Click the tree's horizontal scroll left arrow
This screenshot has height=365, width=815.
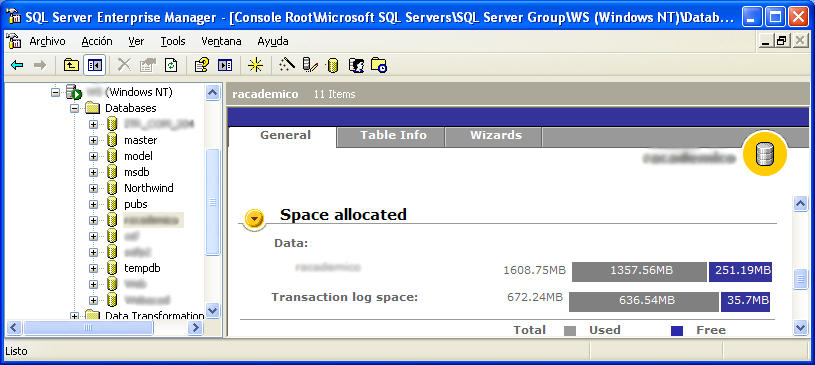click(x=14, y=327)
